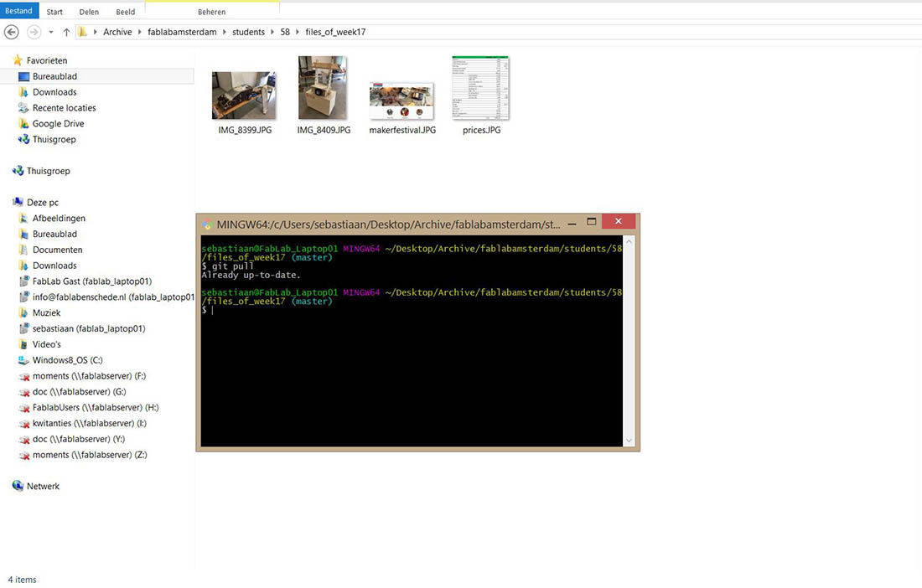Open the Bestand ribbon tab

point(18,11)
